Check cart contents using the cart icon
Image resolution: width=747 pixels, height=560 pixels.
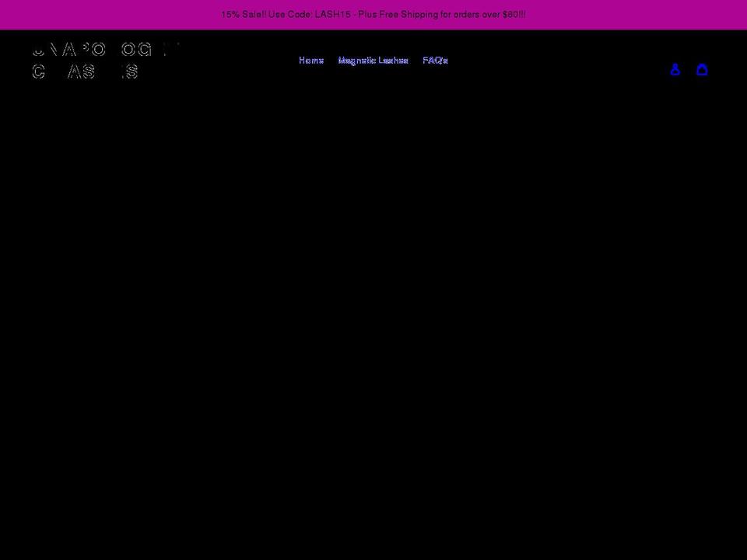[x=702, y=69]
